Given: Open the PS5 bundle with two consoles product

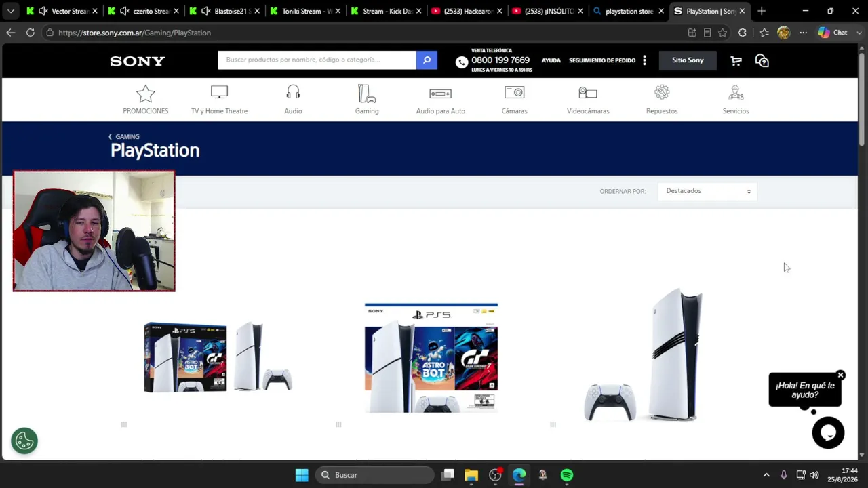Looking at the screenshot, I should pyautogui.click(x=218, y=357).
